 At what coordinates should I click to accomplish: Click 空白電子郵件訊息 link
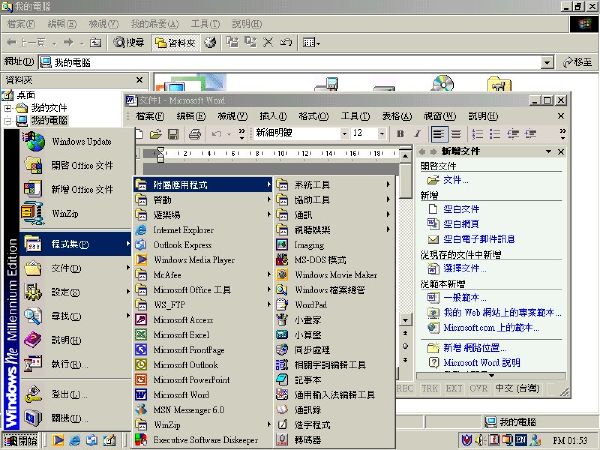pyautogui.click(x=479, y=239)
